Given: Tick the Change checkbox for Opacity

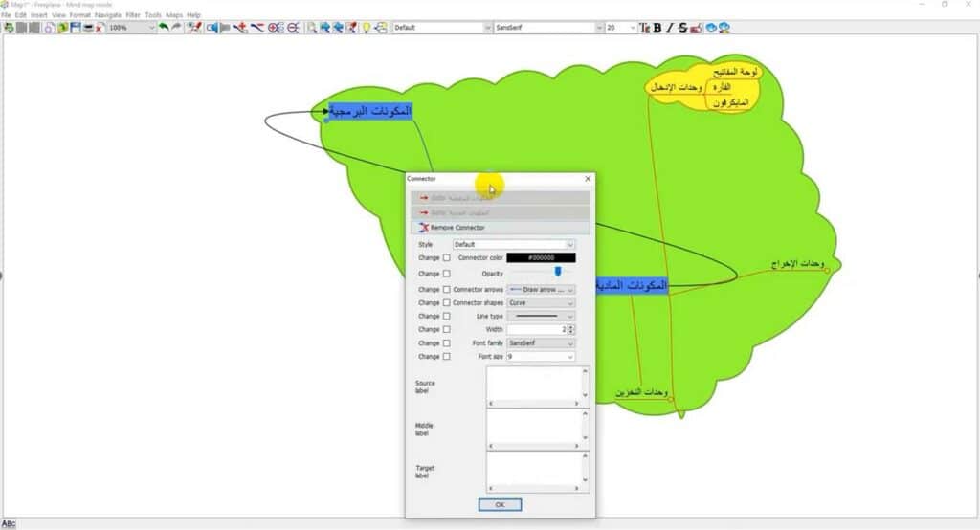Looking at the screenshot, I should 446,273.
